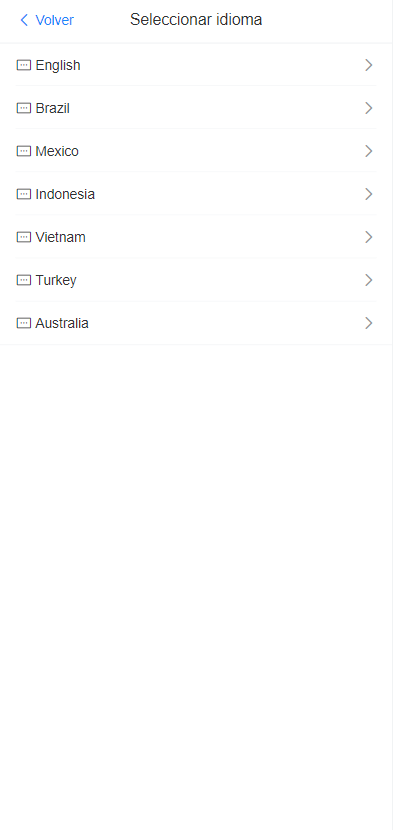The image size is (393, 830).
Task: Open the chevron on the Turkey row
Action: pyautogui.click(x=369, y=280)
